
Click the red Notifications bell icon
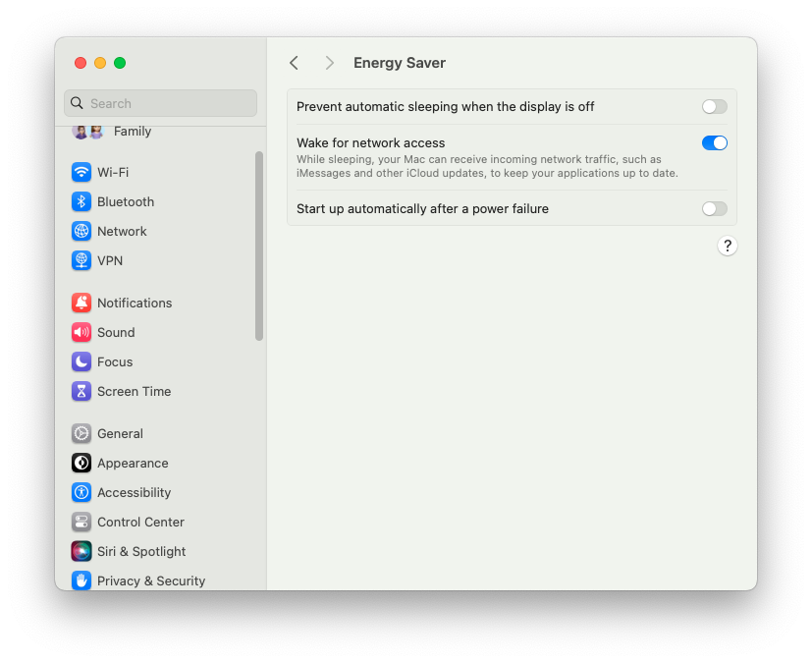coord(81,303)
